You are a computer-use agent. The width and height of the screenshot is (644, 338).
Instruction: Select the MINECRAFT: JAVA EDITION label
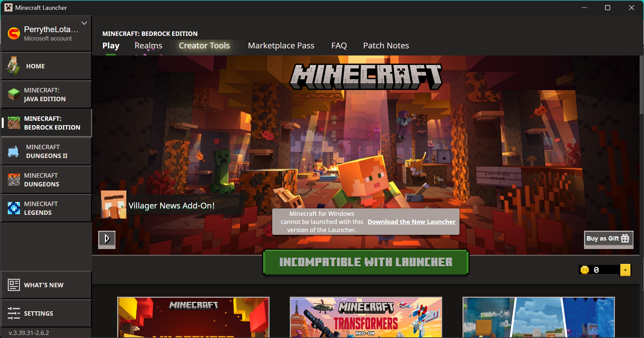[x=45, y=94]
